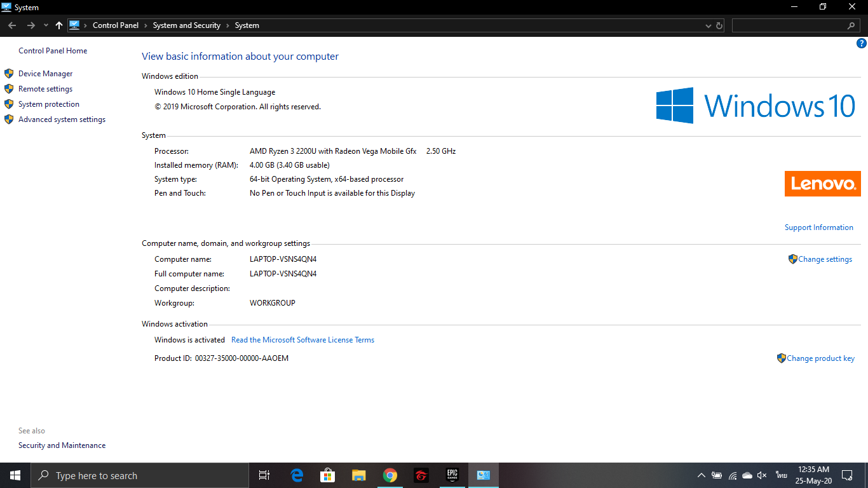Open the Wi-Fi network tray icon
The width and height of the screenshot is (868, 488).
[733, 475]
